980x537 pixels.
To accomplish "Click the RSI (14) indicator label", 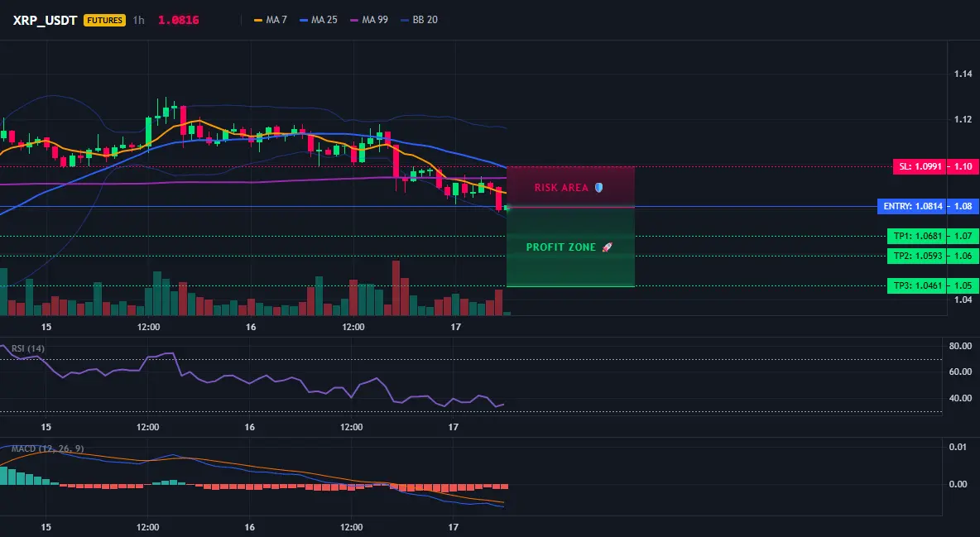I will [x=28, y=348].
